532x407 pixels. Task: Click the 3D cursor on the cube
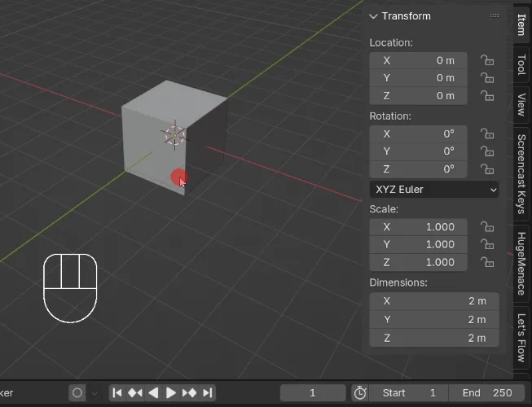pyautogui.click(x=174, y=135)
